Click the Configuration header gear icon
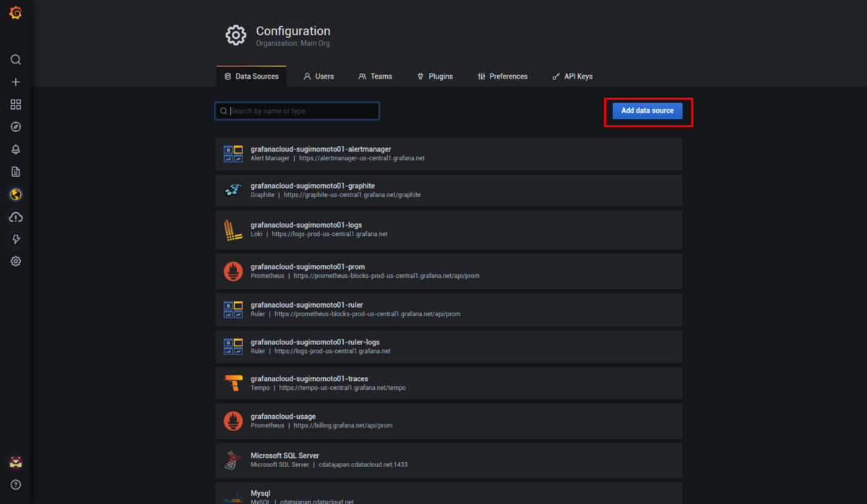The width and height of the screenshot is (867, 504). pos(236,35)
